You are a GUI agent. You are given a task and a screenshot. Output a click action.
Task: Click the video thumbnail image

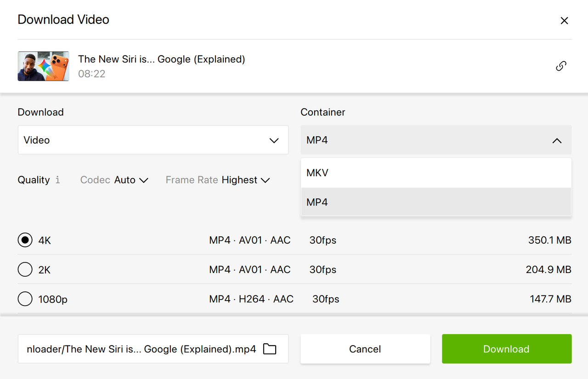point(43,66)
